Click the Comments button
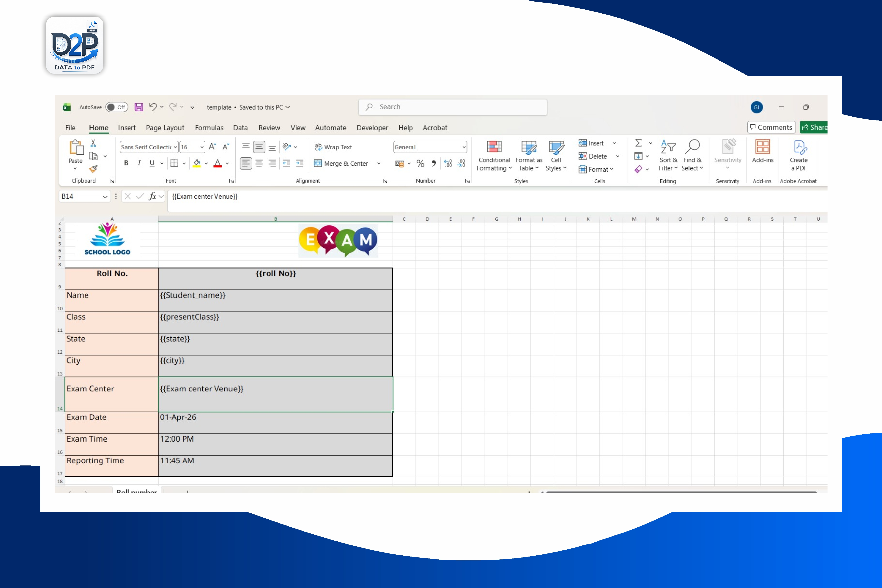 click(771, 127)
